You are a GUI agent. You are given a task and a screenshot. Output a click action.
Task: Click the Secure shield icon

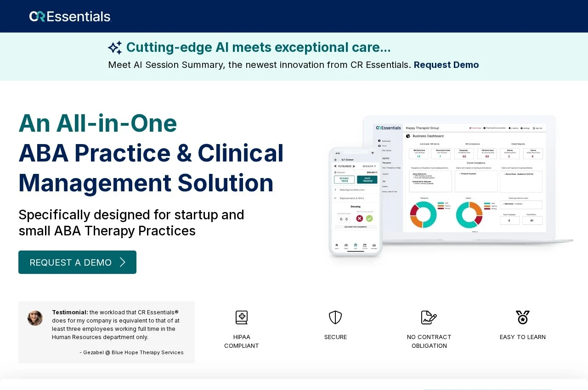335,318
